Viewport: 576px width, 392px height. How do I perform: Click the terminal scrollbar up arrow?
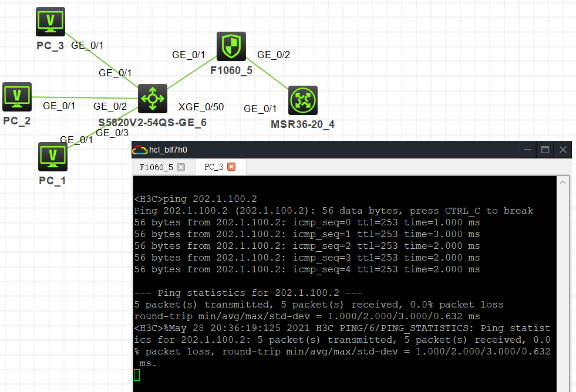(562, 182)
